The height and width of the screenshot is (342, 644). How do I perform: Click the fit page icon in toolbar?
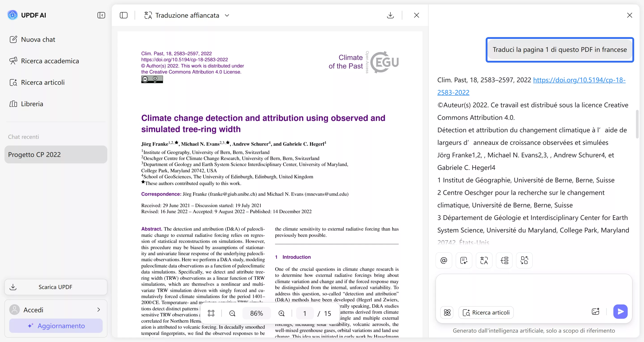pyautogui.click(x=211, y=313)
